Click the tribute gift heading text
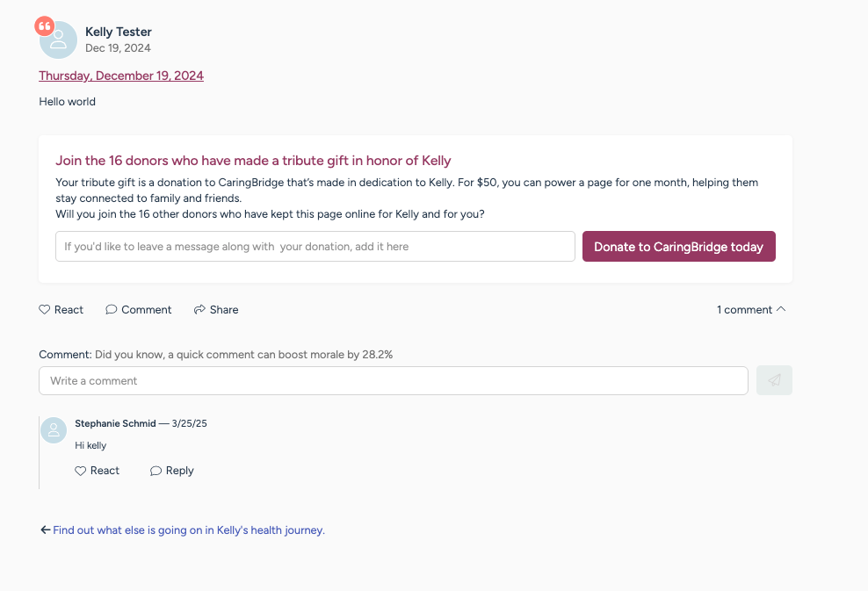868x591 pixels. click(x=253, y=161)
